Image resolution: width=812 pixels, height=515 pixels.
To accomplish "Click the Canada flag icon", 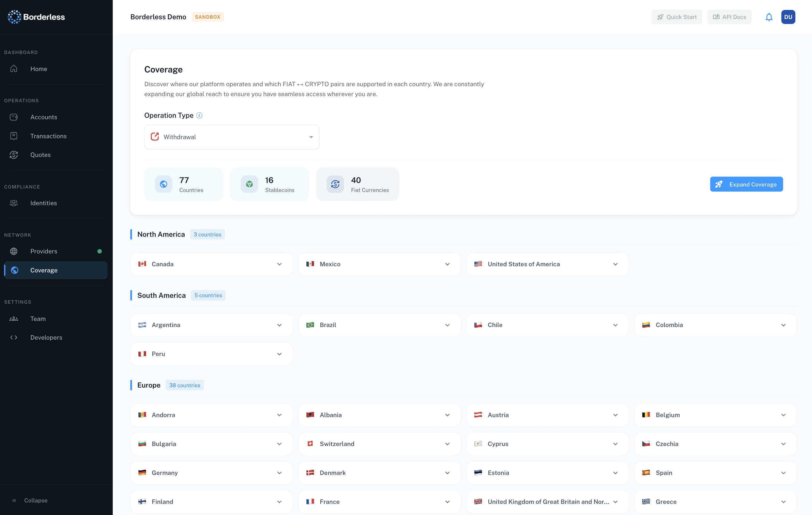I will [142, 264].
